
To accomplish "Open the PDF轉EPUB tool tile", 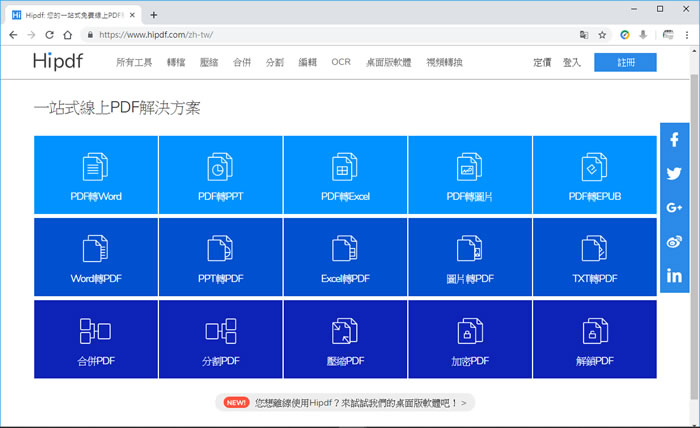I will click(595, 175).
